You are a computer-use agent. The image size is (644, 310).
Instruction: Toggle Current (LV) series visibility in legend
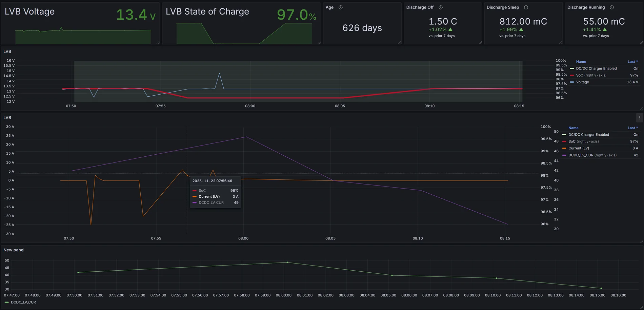click(579, 148)
